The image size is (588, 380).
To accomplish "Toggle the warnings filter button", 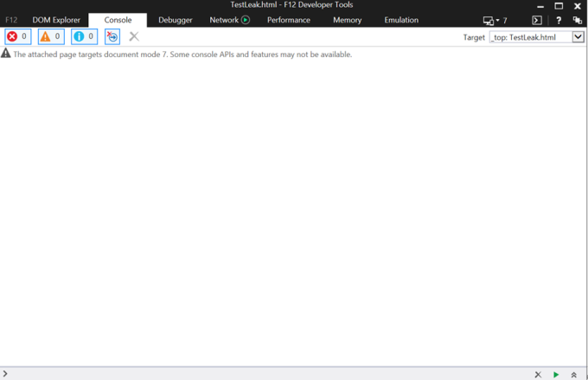I will point(51,37).
